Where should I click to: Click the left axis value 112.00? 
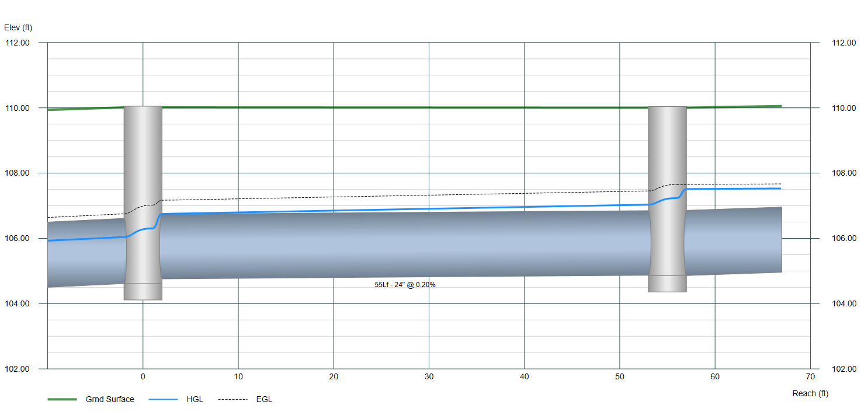point(18,43)
